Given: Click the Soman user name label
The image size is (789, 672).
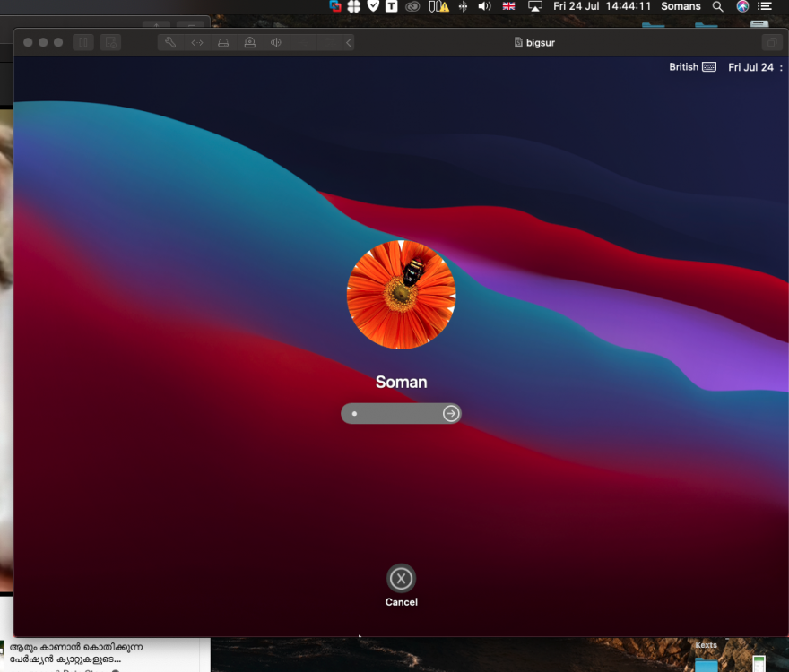Looking at the screenshot, I should 402,383.
